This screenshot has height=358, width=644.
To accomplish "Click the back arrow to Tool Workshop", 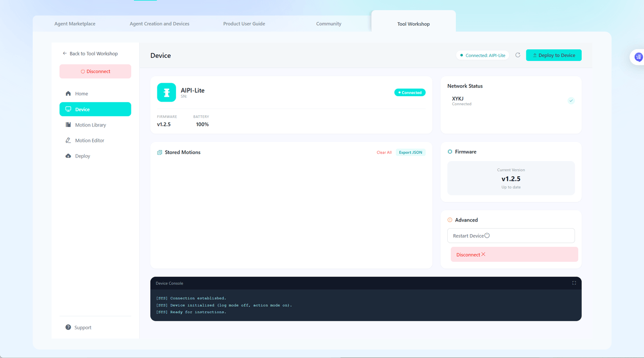I will pos(64,53).
